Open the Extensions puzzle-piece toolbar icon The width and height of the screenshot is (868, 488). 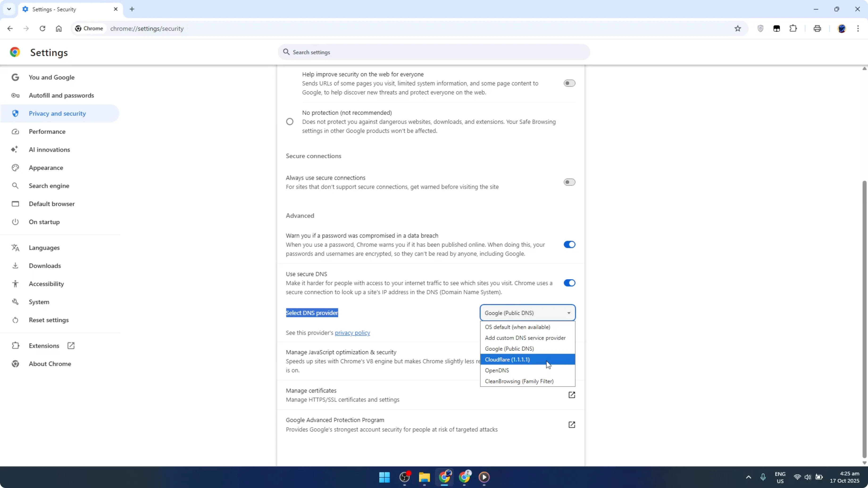click(793, 28)
